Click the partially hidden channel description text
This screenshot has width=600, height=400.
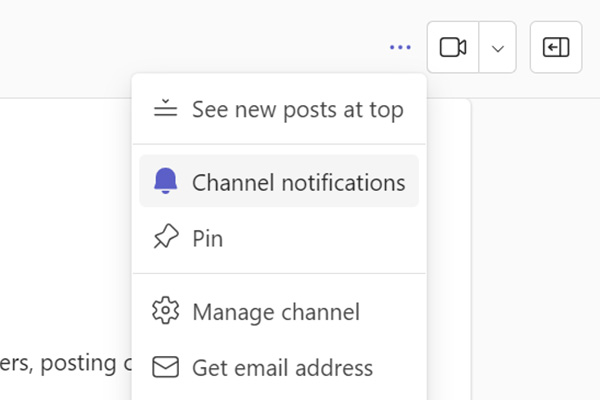[65, 364]
